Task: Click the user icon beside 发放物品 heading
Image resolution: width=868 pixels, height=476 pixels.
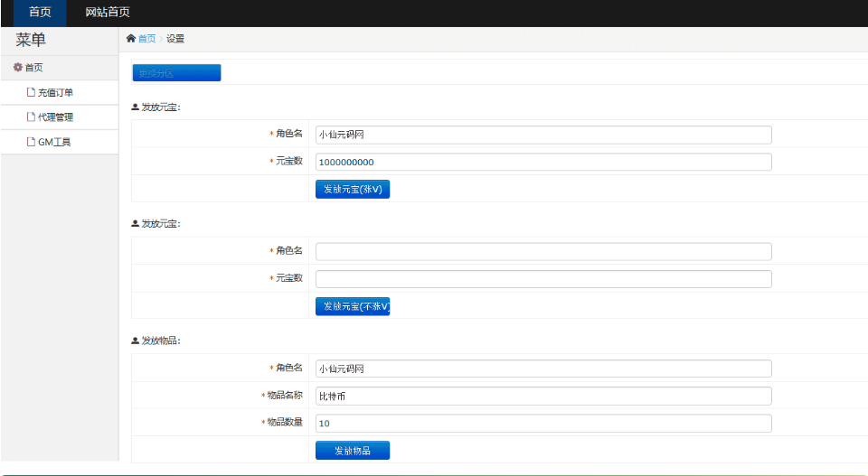Action: click(136, 341)
